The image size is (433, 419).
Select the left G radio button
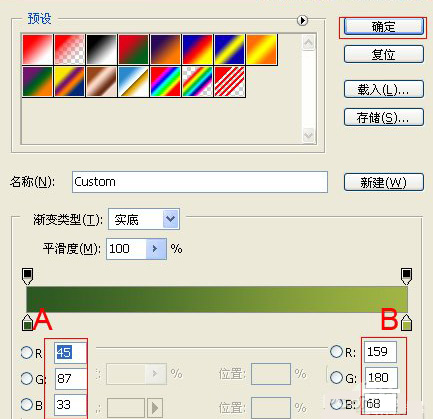(27, 378)
